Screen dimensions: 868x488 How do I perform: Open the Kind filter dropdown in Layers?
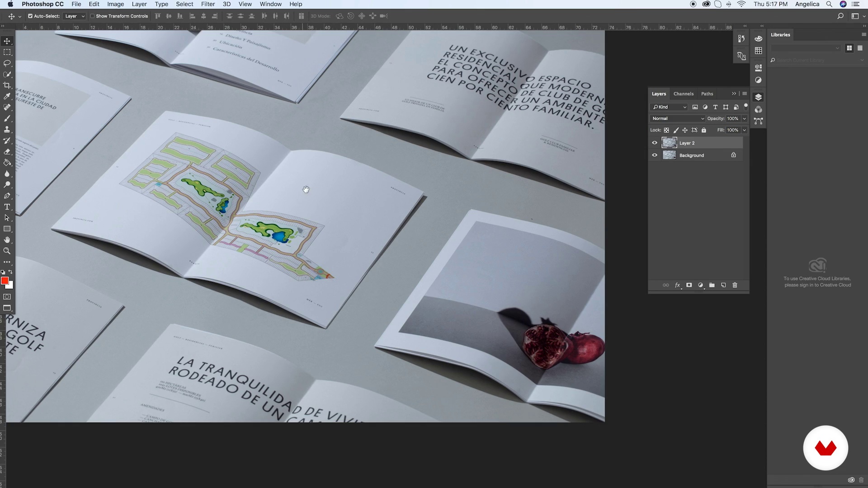point(669,107)
